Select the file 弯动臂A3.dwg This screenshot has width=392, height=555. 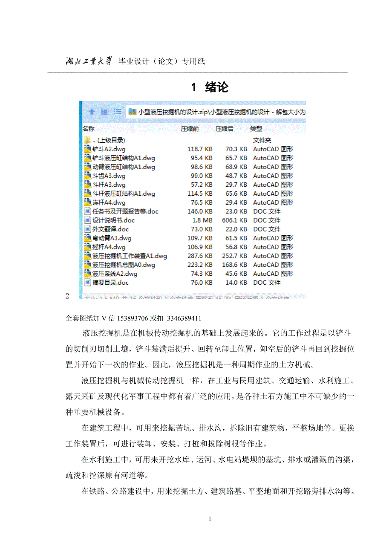(112, 238)
